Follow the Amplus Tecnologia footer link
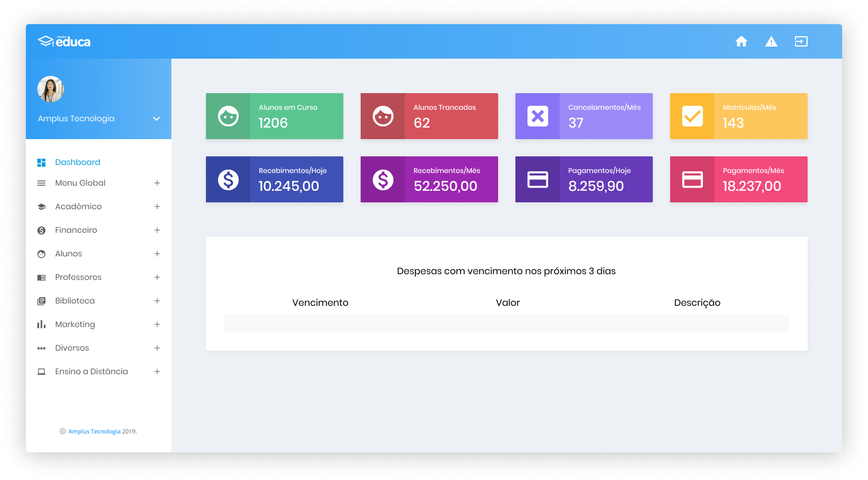Viewport: 868px width, 480px height. (x=94, y=431)
